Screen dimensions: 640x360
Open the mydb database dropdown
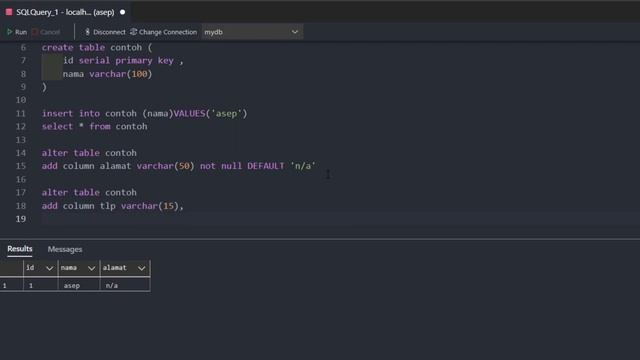252,32
